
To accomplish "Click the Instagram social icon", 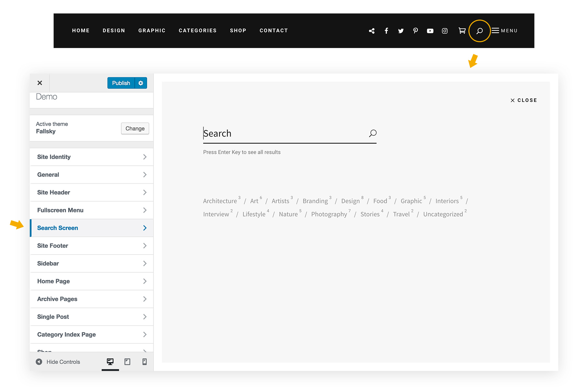I will point(445,31).
